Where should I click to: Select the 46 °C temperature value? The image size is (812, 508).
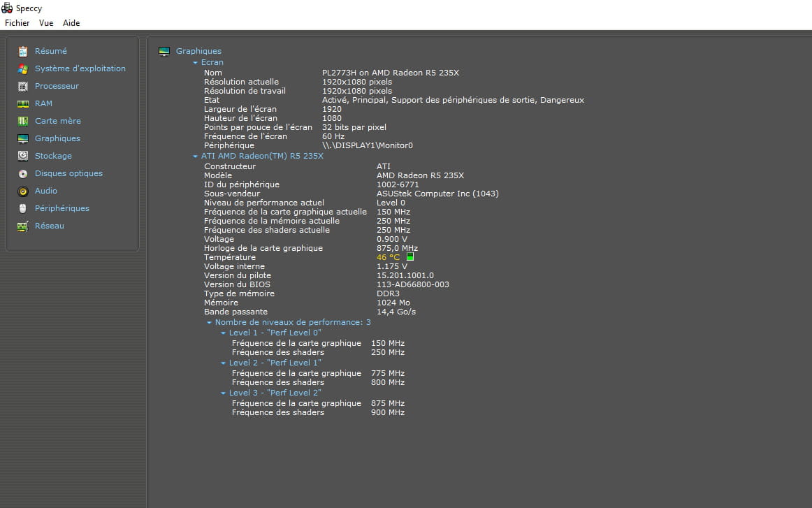point(389,257)
